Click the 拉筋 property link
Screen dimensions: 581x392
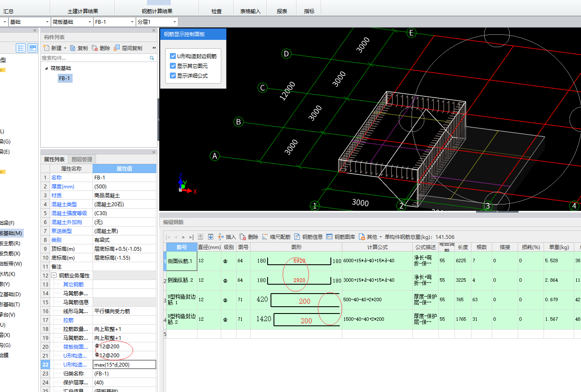(x=68, y=320)
